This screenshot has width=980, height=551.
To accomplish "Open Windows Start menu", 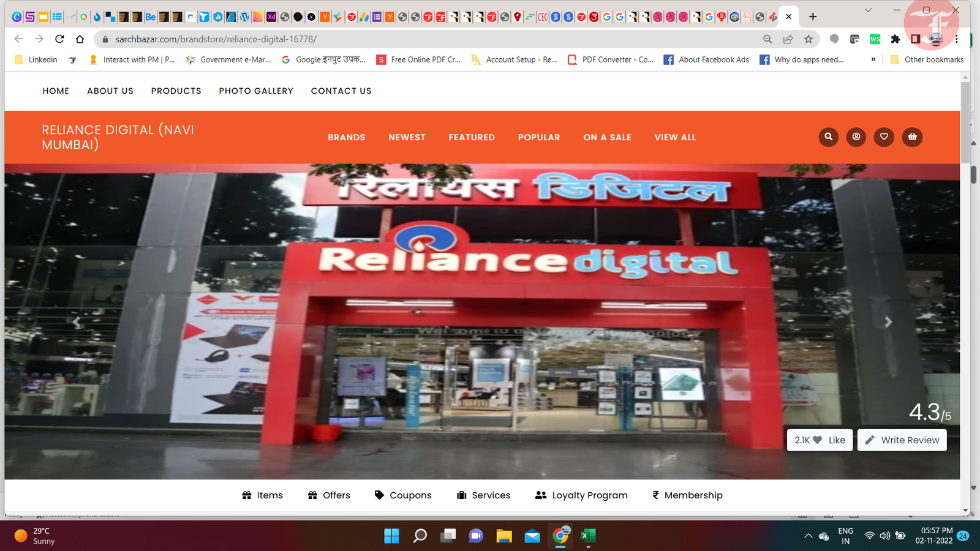I will click(x=391, y=536).
